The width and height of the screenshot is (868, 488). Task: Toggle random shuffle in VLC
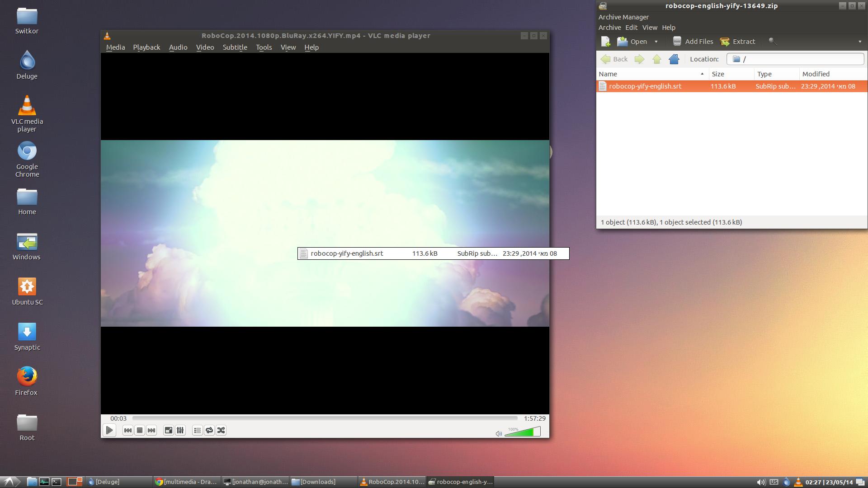tap(221, 430)
